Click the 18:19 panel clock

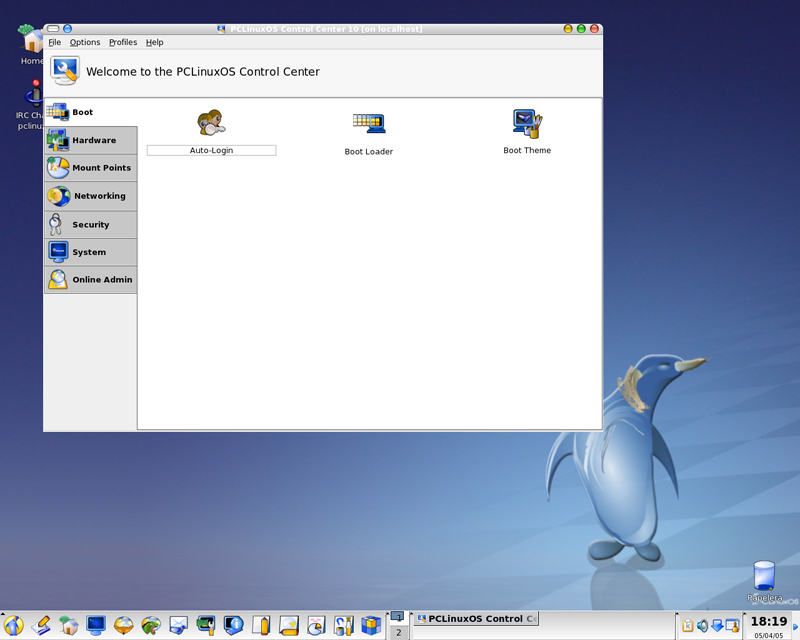click(x=768, y=621)
